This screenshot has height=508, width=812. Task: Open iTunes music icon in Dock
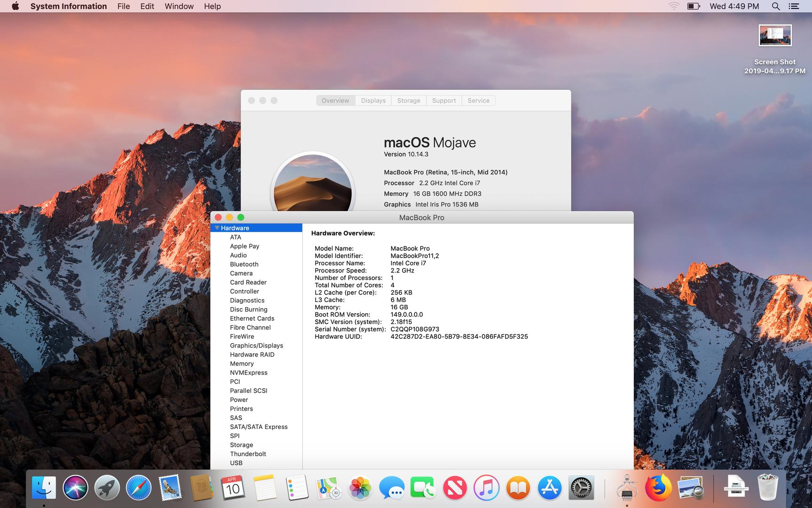486,487
